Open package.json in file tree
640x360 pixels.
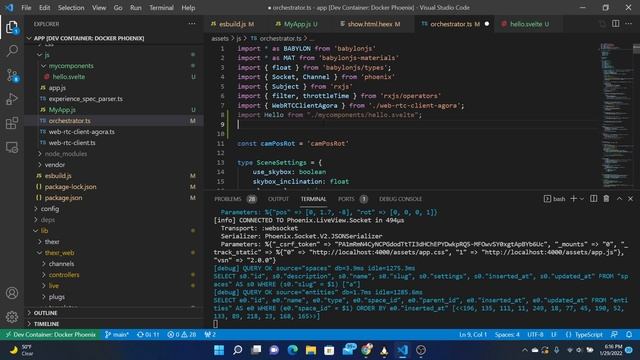tap(63, 198)
